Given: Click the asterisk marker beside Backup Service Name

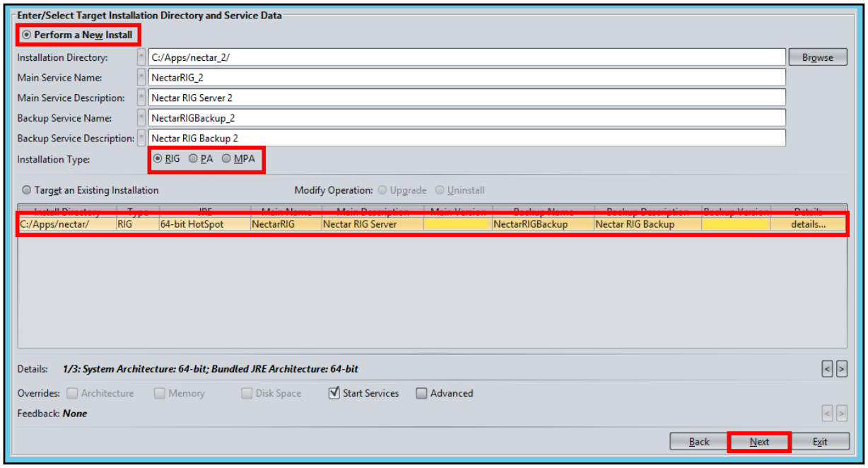Looking at the screenshot, I should click(x=141, y=118).
